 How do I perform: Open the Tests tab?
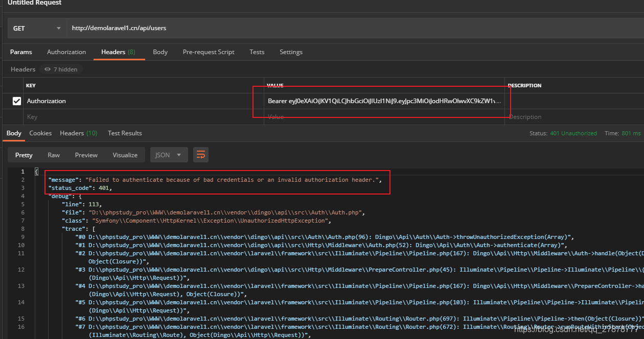pos(257,52)
